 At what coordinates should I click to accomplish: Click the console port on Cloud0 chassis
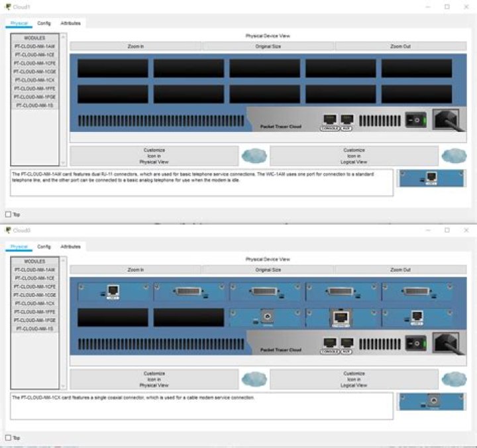click(330, 343)
